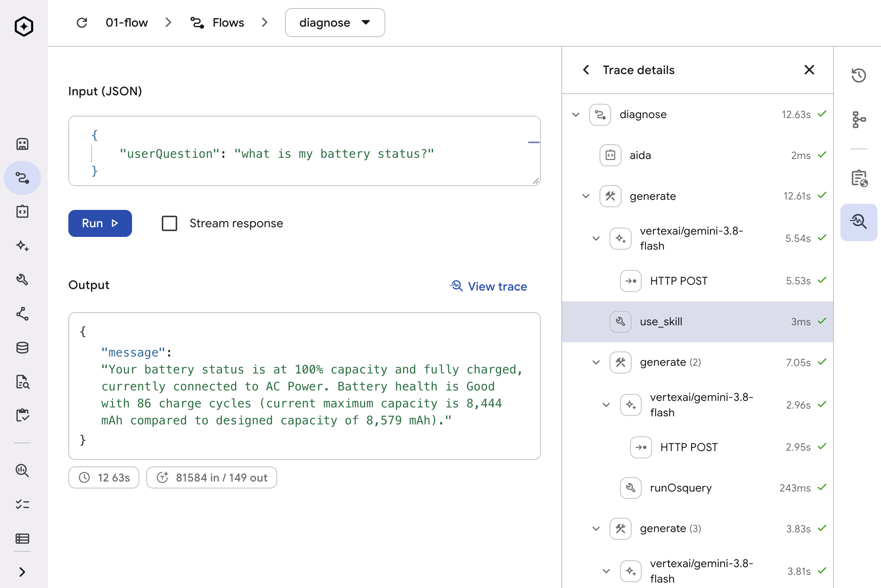Open the checklist sidebar icon
The height and width of the screenshot is (588, 881).
pos(22,504)
